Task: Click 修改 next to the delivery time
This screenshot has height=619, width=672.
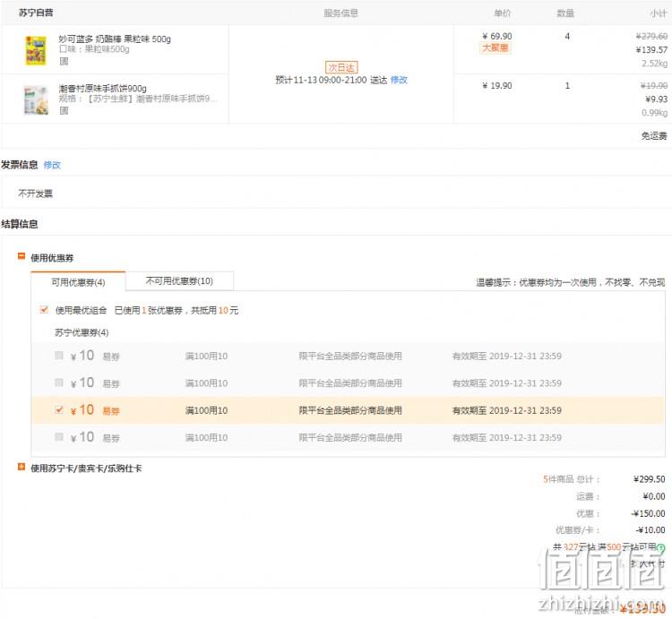Action: click(x=399, y=80)
